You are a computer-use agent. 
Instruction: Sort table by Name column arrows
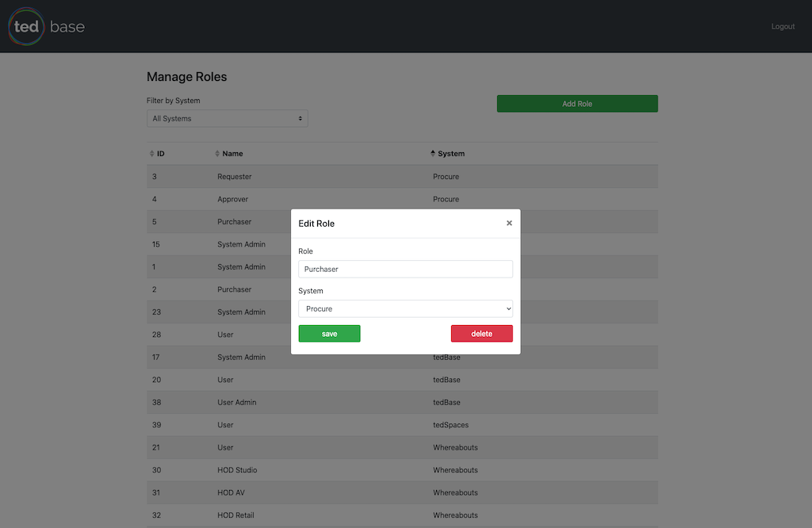click(217, 154)
